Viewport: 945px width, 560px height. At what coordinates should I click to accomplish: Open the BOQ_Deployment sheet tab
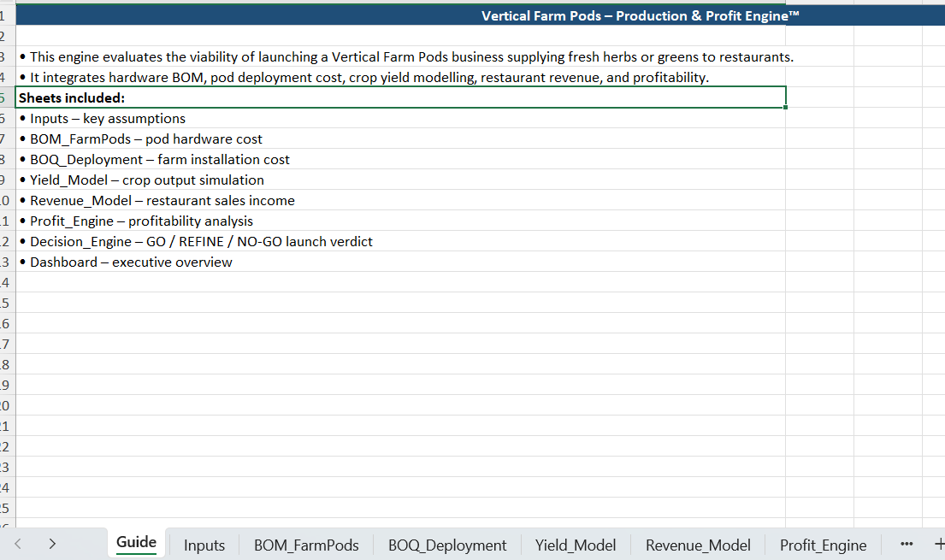coord(447,545)
